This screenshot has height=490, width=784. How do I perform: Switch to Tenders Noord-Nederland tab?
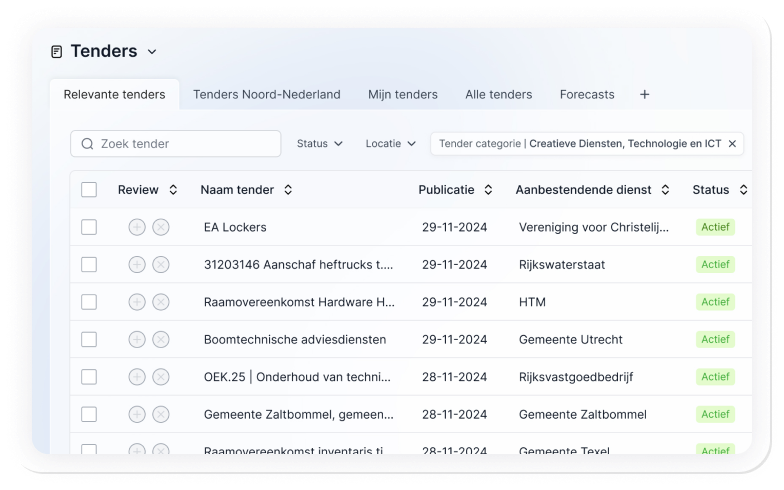266,95
